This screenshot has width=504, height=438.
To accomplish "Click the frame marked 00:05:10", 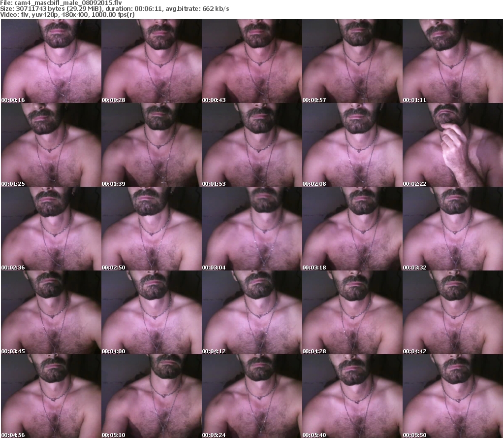I will (152, 396).
